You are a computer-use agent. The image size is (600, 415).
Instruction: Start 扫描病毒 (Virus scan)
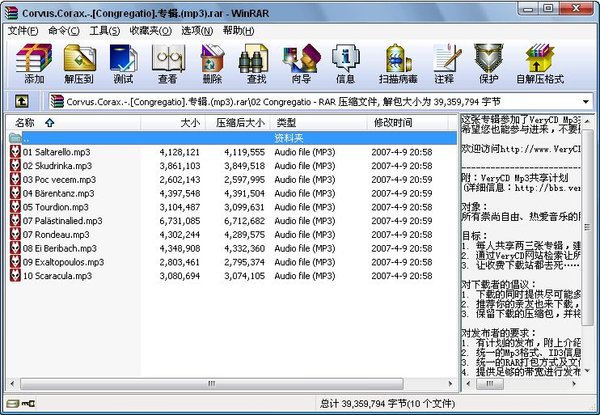398,63
